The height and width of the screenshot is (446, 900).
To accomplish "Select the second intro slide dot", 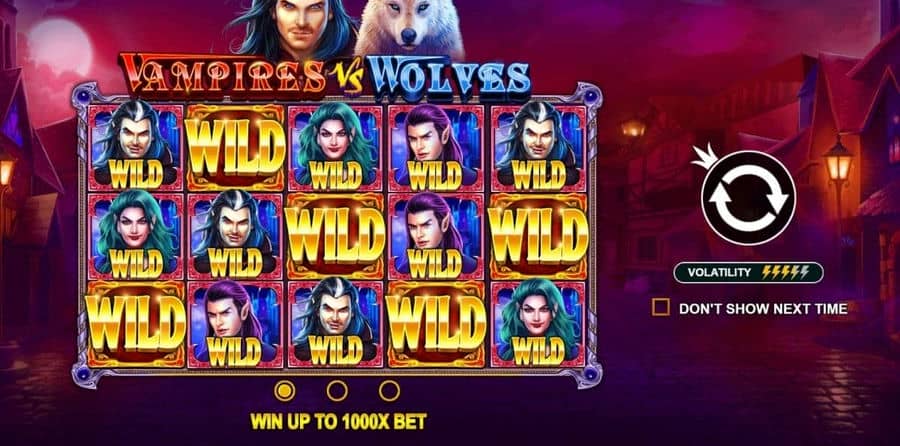I will 337,391.
